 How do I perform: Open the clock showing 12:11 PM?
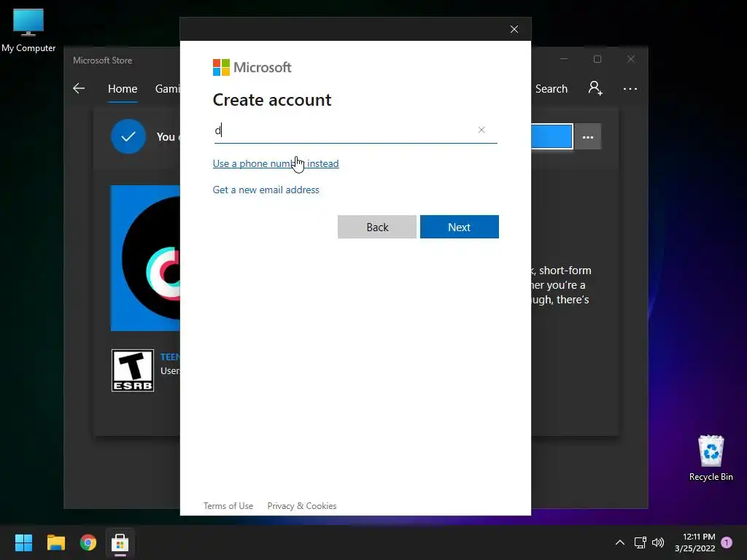click(694, 542)
